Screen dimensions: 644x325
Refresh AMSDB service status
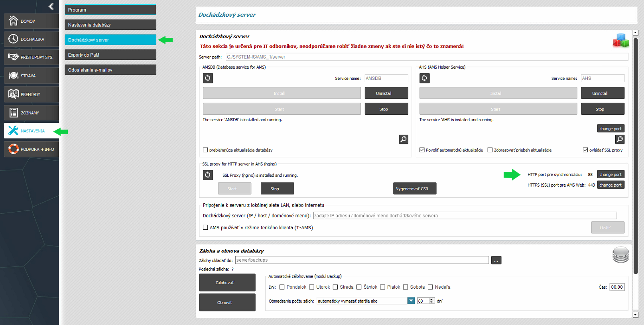point(208,78)
